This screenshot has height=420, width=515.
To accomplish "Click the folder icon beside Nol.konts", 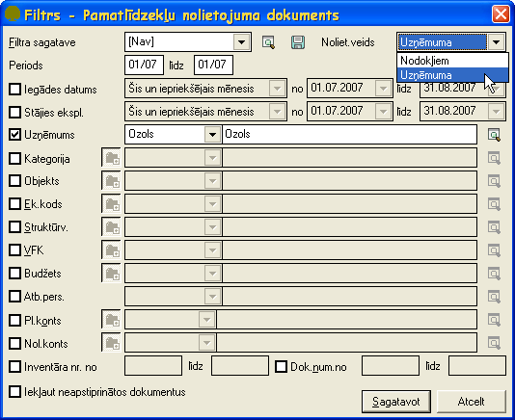I will 112,343.
